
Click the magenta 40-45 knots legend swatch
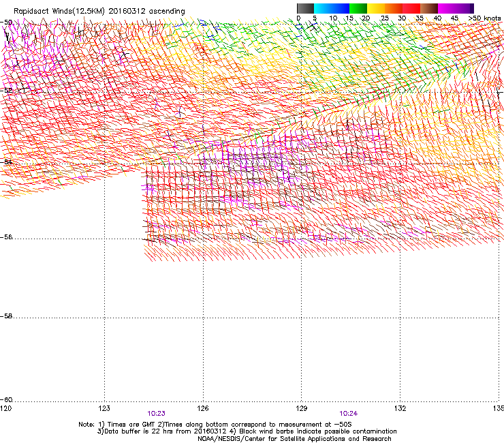pos(447,8)
